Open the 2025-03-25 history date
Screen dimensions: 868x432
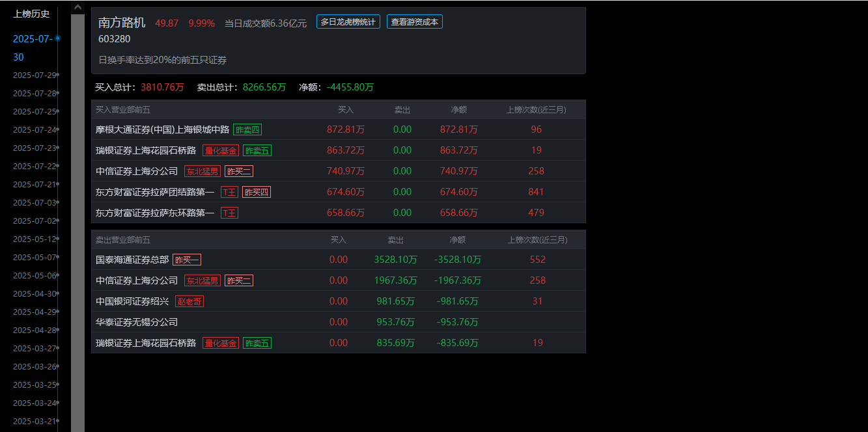(x=35, y=385)
